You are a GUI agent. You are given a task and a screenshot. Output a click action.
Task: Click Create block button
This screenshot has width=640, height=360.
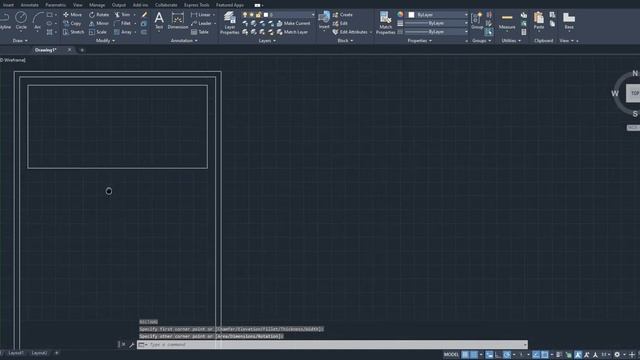pyautogui.click(x=342, y=15)
